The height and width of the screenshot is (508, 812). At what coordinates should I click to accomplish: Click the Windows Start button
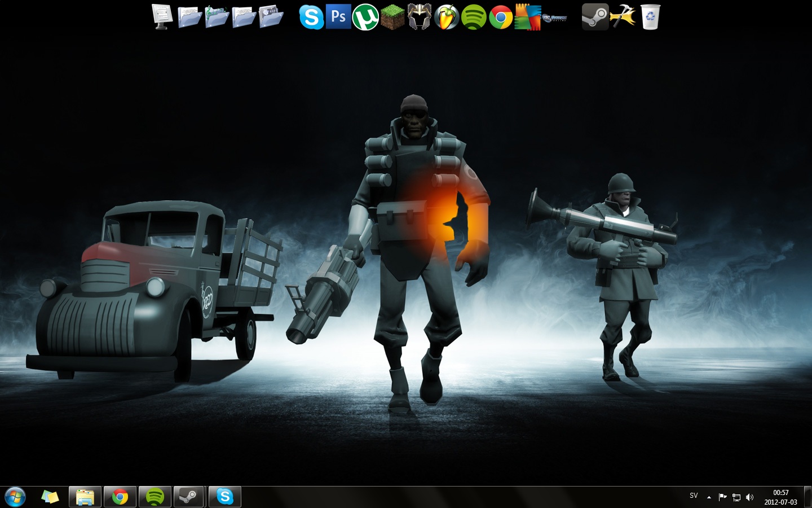tap(15, 497)
